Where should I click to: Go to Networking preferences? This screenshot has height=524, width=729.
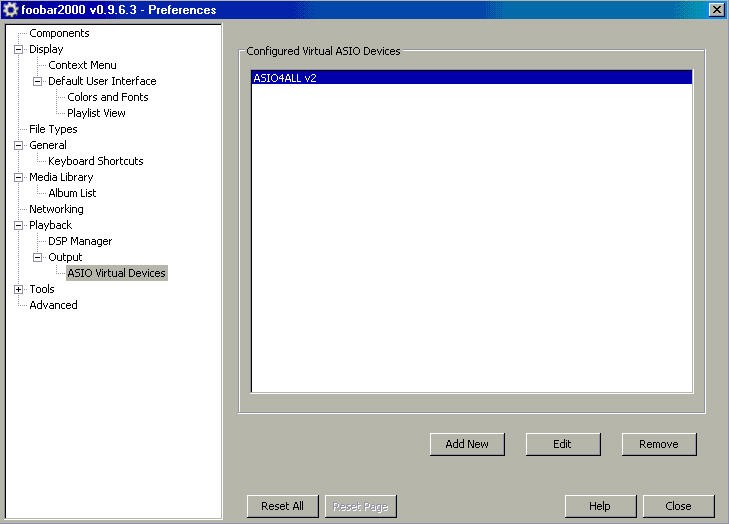[x=56, y=210]
